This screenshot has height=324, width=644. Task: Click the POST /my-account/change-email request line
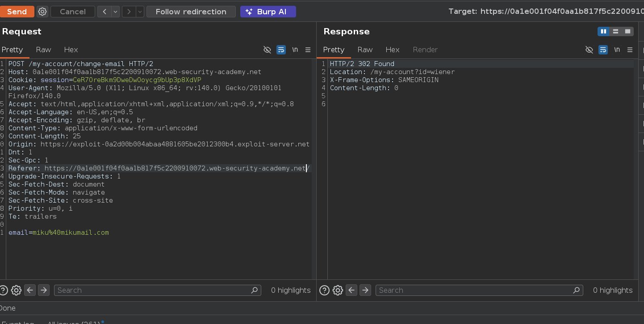point(81,64)
